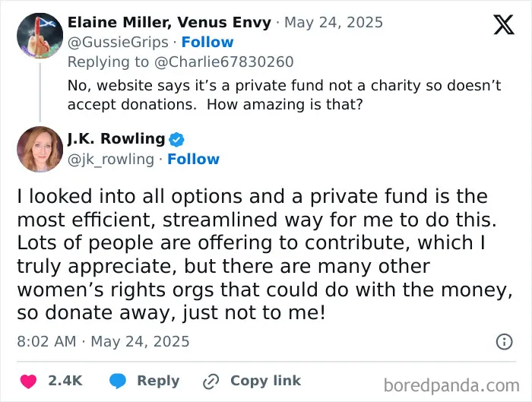Open Elaine Miller's profile avatar
The width and height of the screenshot is (532, 402).
(x=40, y=36)
